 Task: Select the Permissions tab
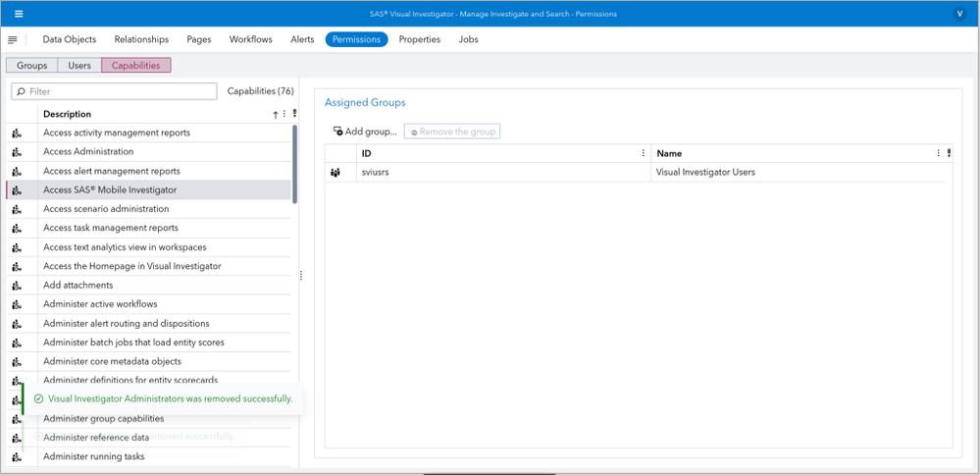point(356,39)
